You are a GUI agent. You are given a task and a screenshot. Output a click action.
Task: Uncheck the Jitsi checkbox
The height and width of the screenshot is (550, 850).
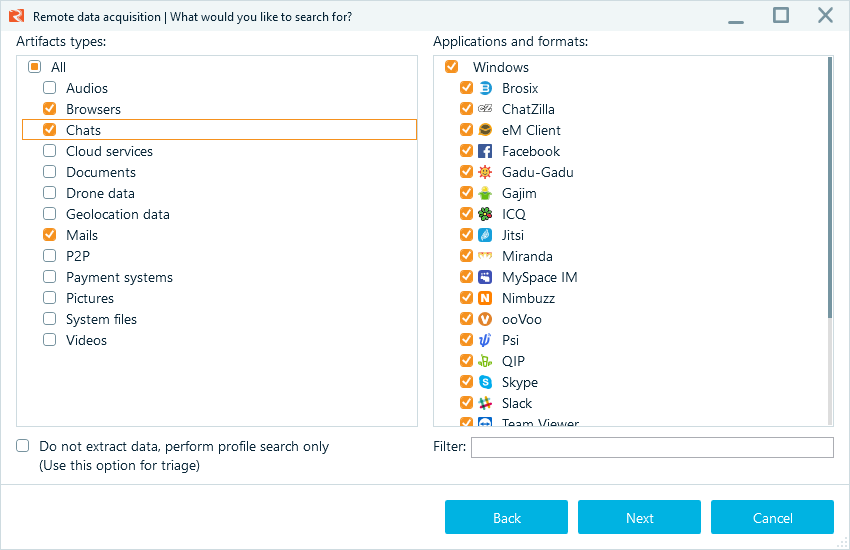coord(466,235)
